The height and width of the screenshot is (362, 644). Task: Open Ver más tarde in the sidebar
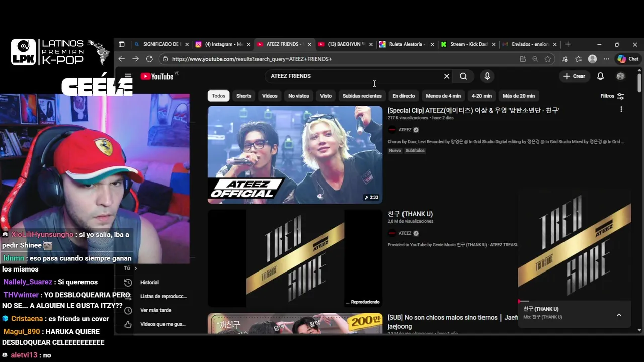(x=155, y=311)
